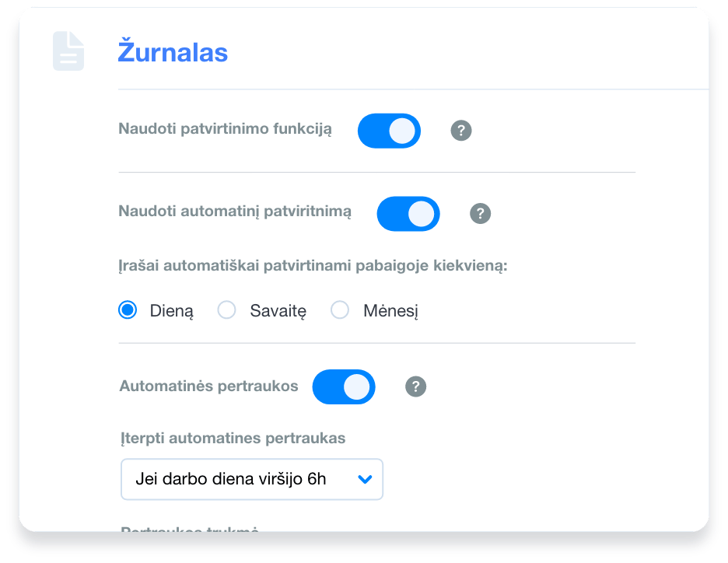Click the question mark beside the third toggle
This screenshot has height=563, width=728.
coord(415,386)
